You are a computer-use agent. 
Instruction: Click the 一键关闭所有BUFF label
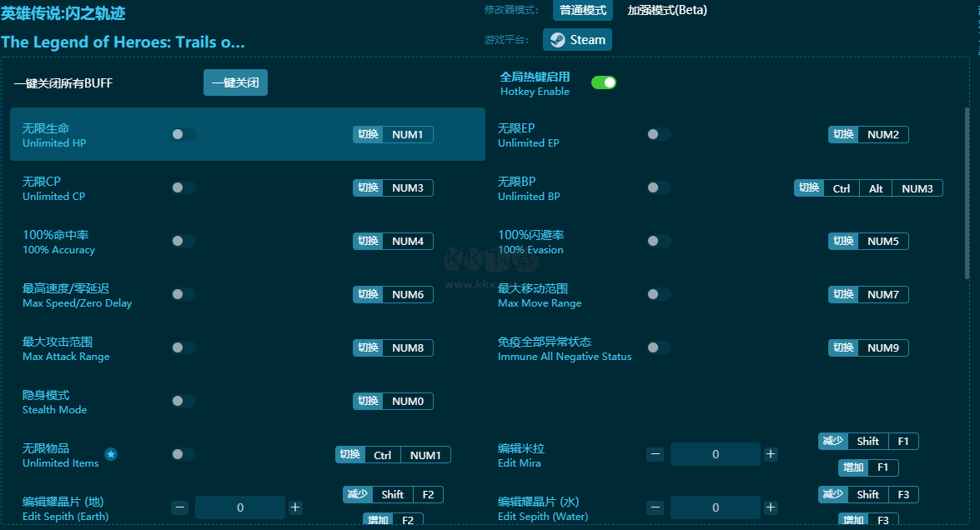tap(63, 83)
